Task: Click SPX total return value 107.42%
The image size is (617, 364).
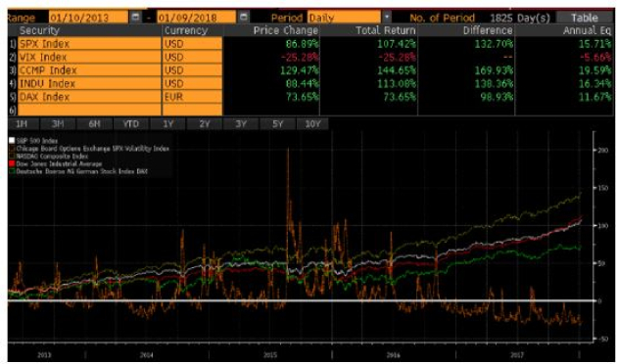Action: tap(397, 44)
